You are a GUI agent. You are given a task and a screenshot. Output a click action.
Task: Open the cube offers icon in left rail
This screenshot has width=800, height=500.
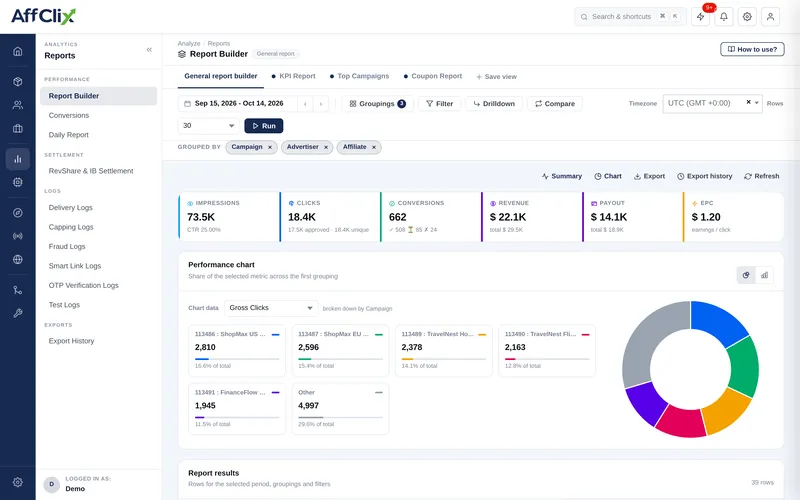18,82
